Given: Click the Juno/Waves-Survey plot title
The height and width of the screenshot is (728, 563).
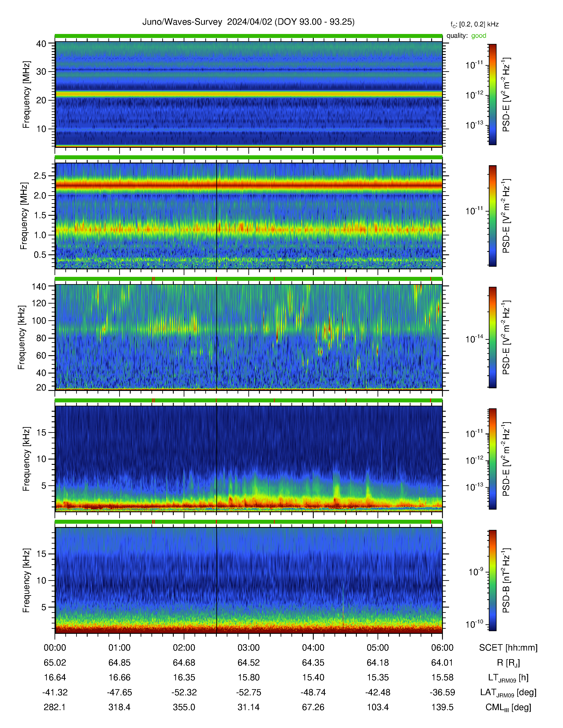Looking at the screenshot, I should pyautogui.click(x=248, y=22).
